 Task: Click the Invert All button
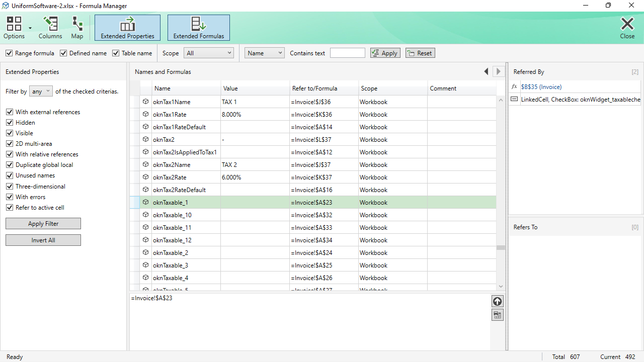pyautogui.click(x=43, y=240)
